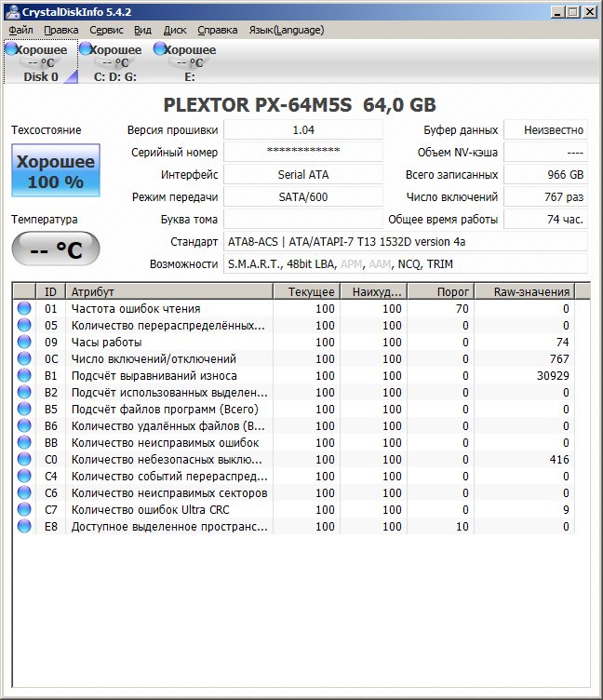Click the status orb for attribute B6
Image resolution: width=603 pixels, height=700 pixels.
(24, 425)
